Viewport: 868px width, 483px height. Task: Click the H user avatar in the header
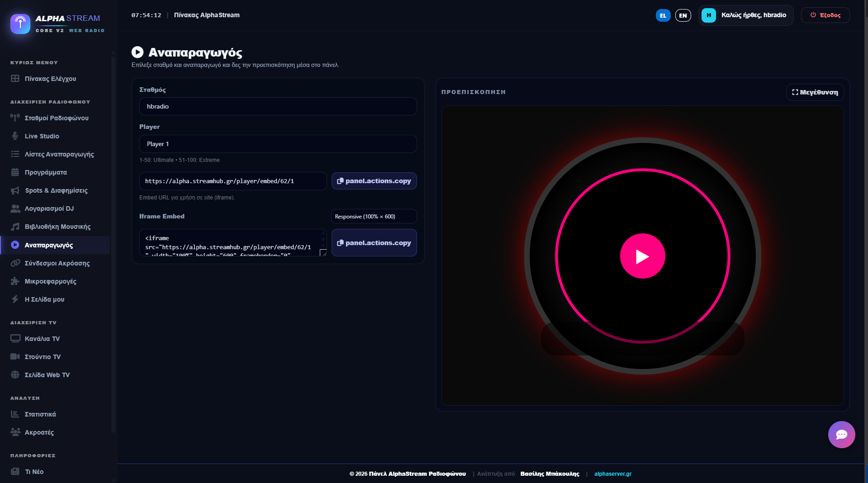coord(708,15)
